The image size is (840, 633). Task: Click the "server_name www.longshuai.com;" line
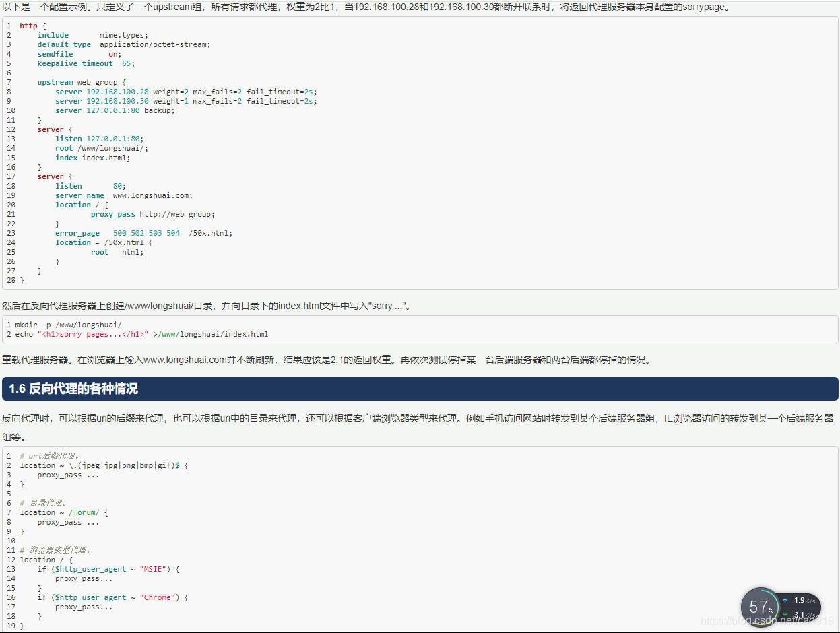(124, 195)
